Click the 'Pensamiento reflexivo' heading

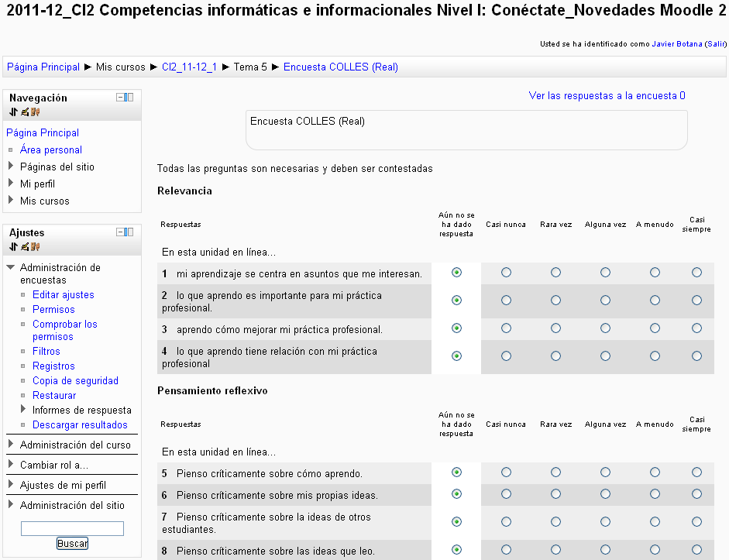click(x=212, y=391)
